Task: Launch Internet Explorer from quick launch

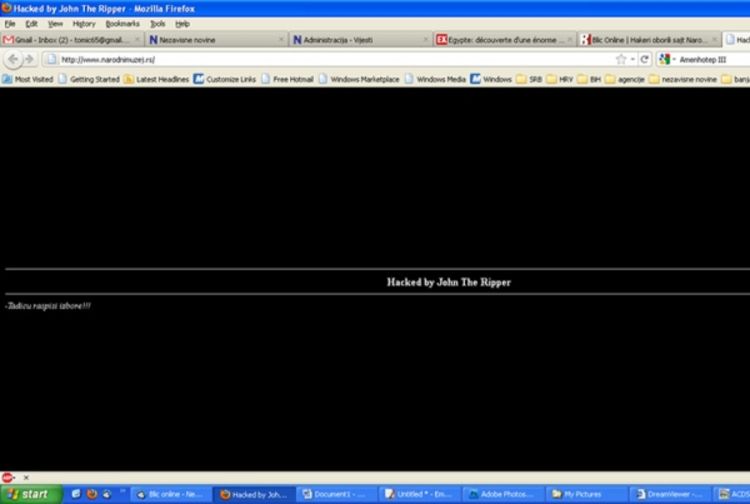Action: tap(76, 494)
